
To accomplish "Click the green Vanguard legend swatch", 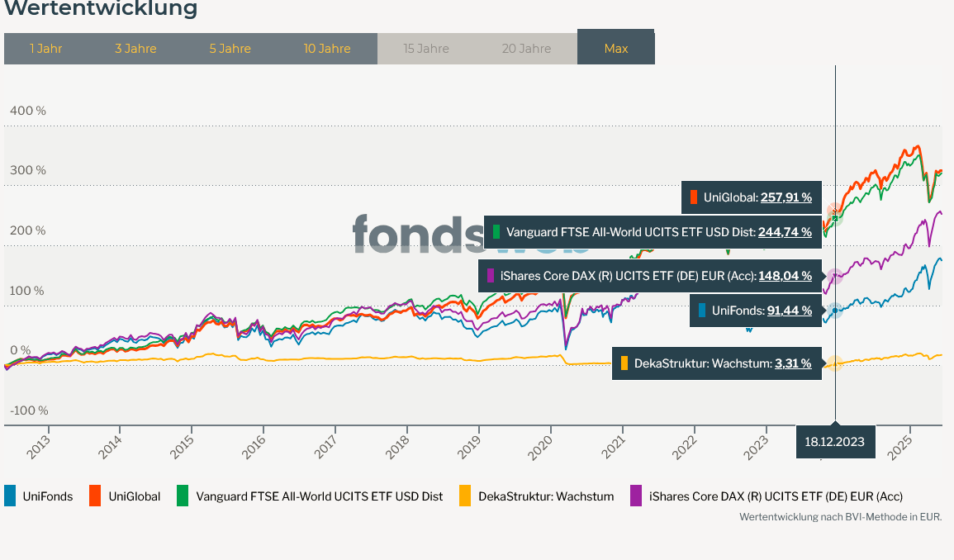I will 181,496.
